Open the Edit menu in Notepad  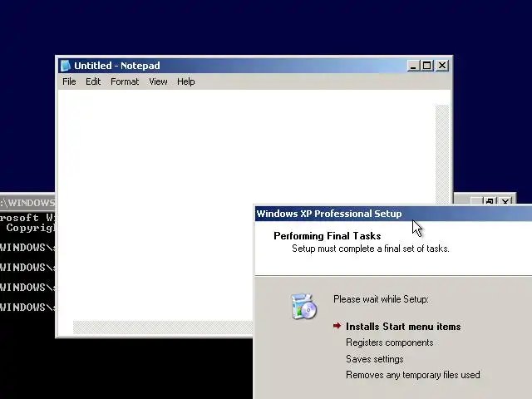click(93, 81)
